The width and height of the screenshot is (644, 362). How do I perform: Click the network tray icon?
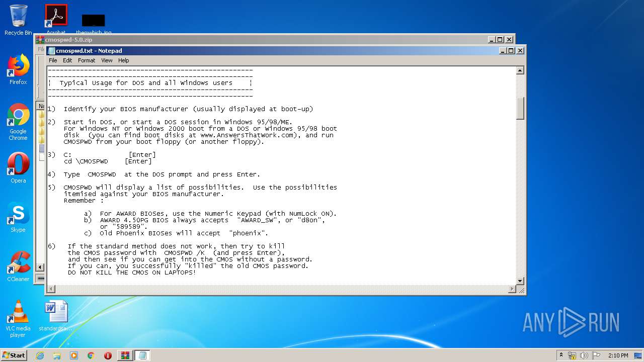tap(572, 355)
